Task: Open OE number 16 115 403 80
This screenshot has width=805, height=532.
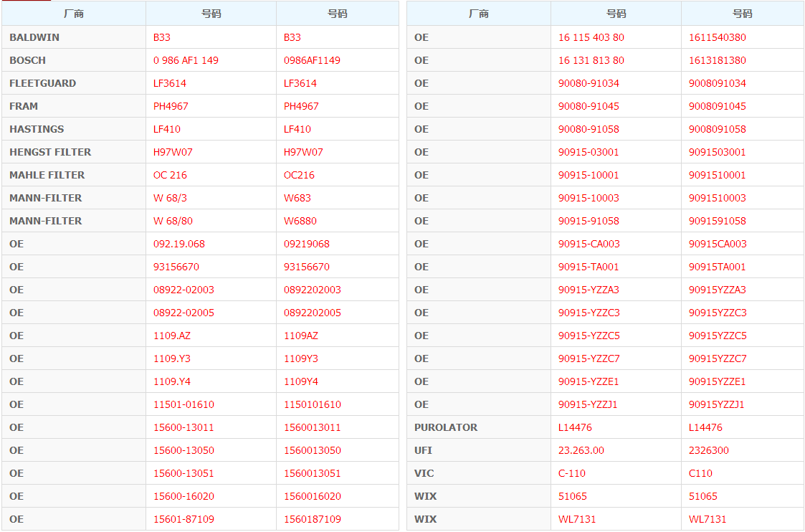Action: click(591, 37)
